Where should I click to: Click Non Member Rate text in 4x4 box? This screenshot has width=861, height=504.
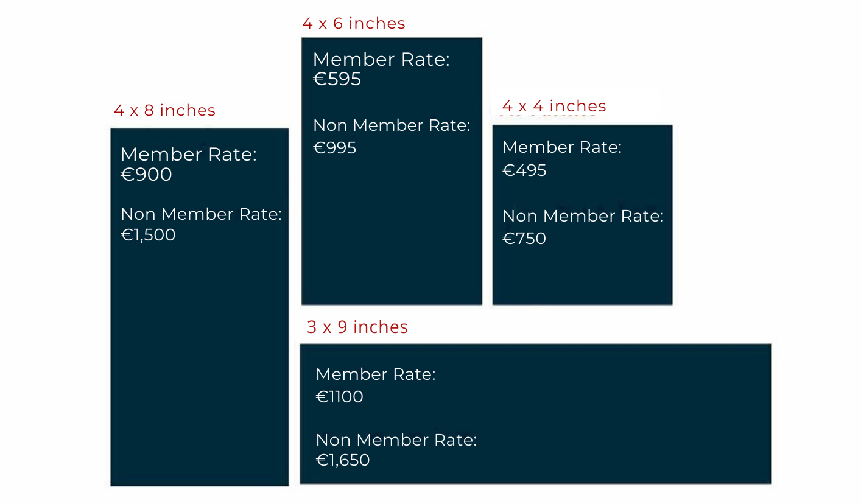(x=582, y=215)
